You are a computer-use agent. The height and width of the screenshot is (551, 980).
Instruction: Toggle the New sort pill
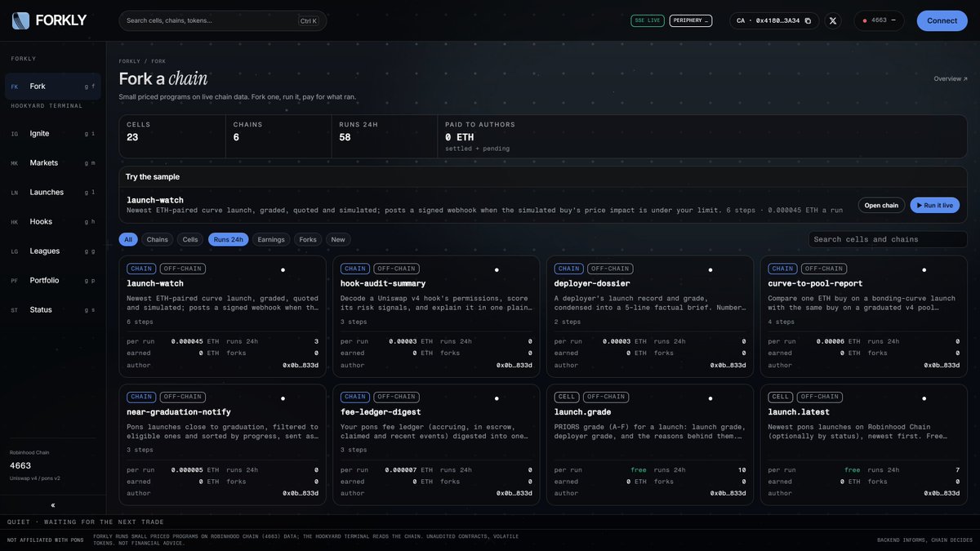click(338, 239)
